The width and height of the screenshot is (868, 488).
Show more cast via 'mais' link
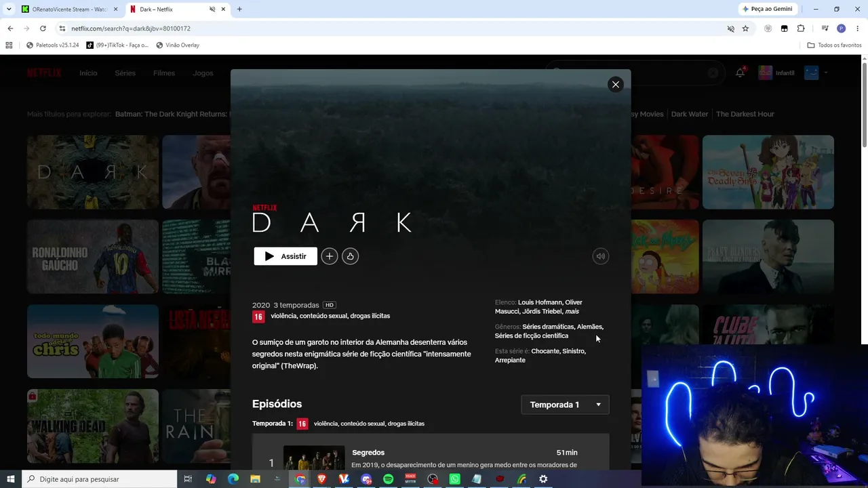tap(572, 312)
